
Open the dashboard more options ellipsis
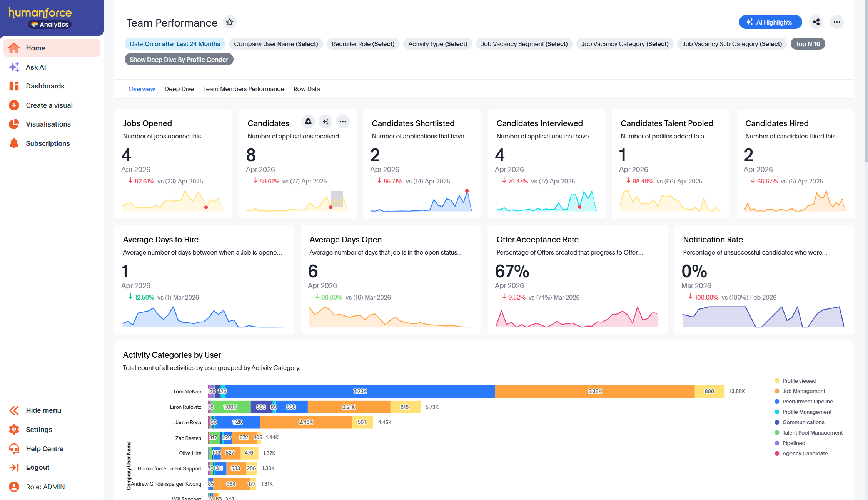tap(837, 22)
